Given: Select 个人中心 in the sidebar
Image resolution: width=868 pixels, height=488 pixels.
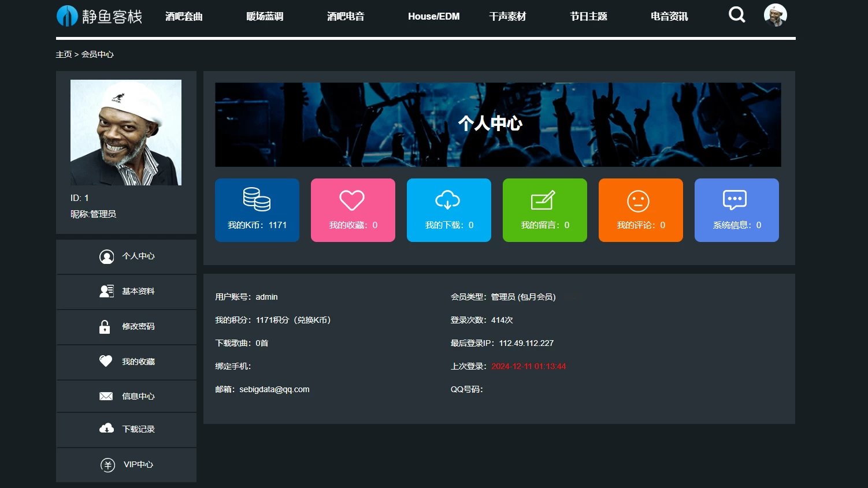Looking at the screenshot, I should 127,256.
